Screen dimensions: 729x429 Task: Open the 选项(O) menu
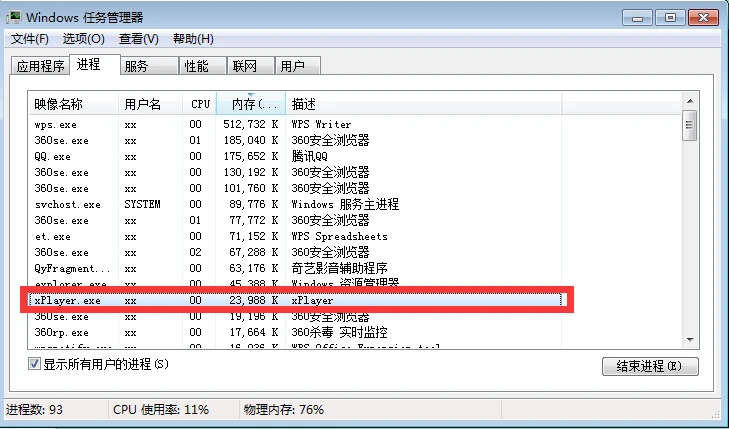coord(83,39)
